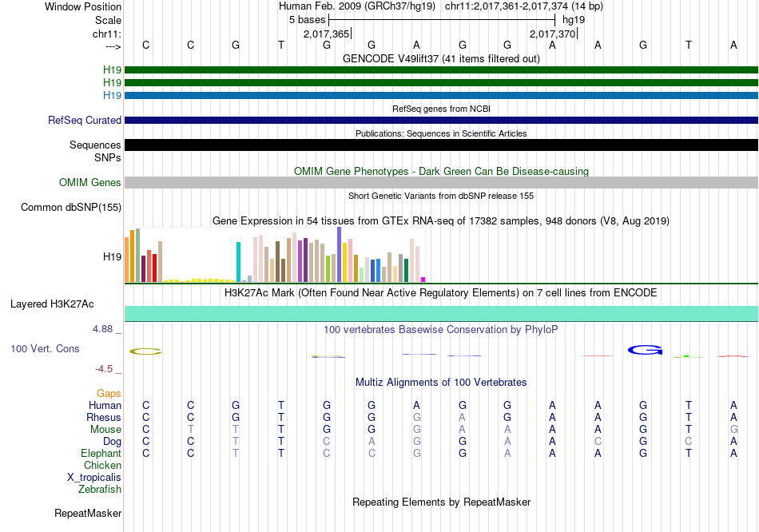759x532 pixels.
Task: Click the 2,017,365 position marker
Action: click(x=327, y=34)
